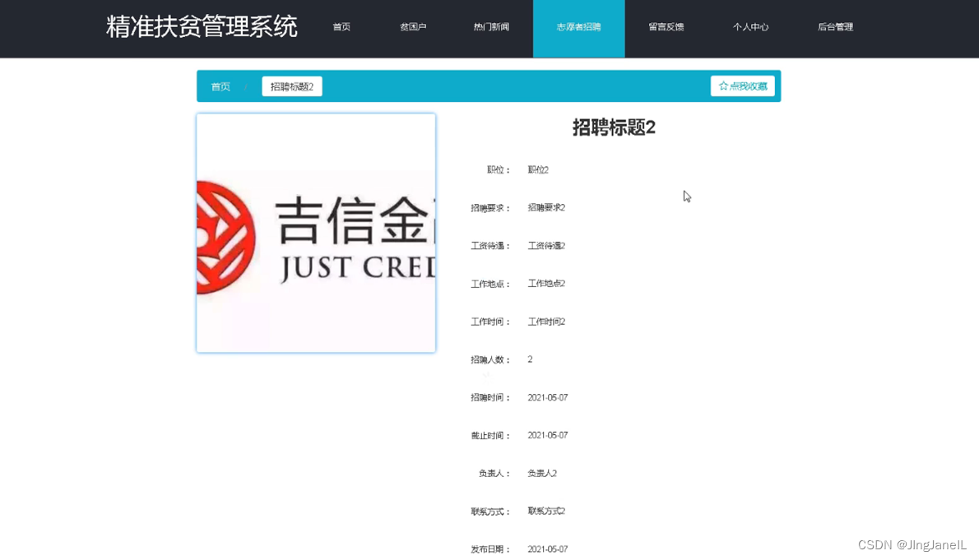Select the 志愿者招聘 navigation tab
Viewport: 979px width, 560px height.
pyautogui.click(x=579, y=28)
